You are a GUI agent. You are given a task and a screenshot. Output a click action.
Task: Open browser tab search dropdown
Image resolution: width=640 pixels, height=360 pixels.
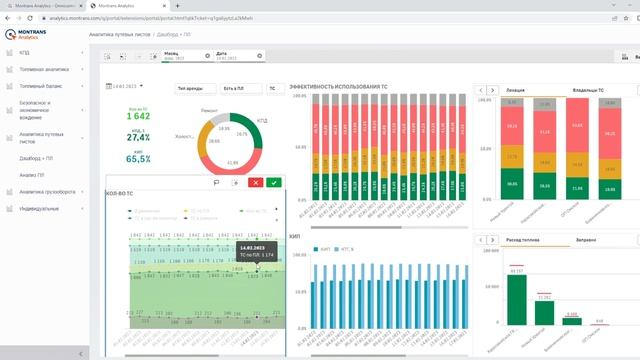pyautogui.click(x=613, y=5)
